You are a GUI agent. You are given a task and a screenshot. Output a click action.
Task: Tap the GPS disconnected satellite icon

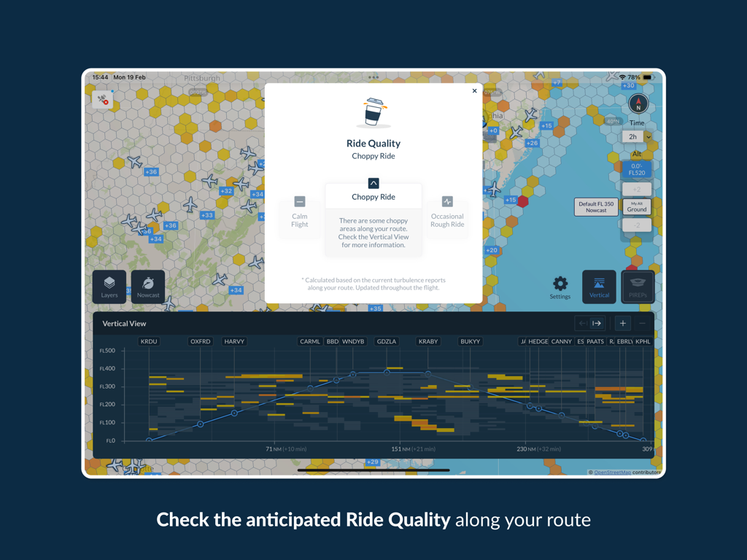pos(102,99)
